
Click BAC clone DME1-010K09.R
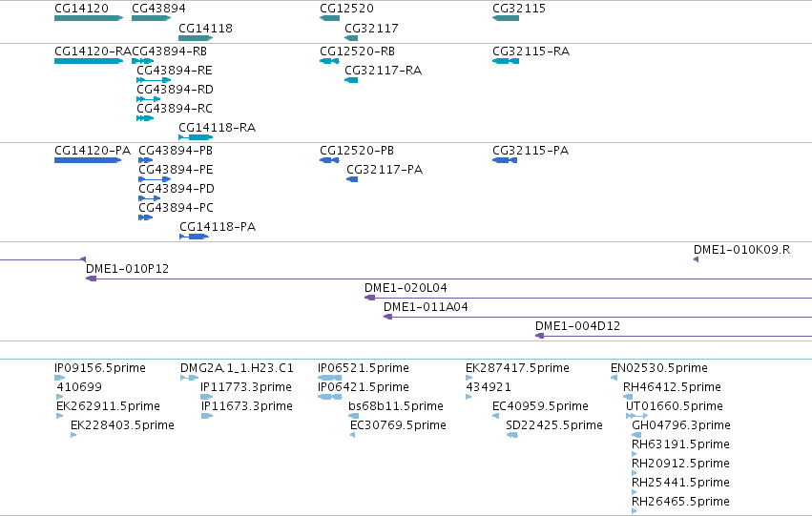point(696,259)
